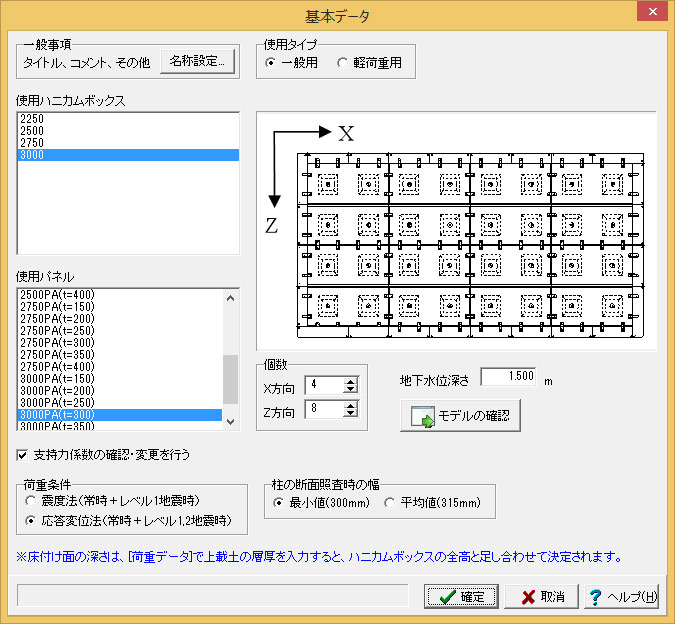Screen dimensions: 675x624
Task: Choose panel 2750PA(t=400)
Action: tap(120, 367)
